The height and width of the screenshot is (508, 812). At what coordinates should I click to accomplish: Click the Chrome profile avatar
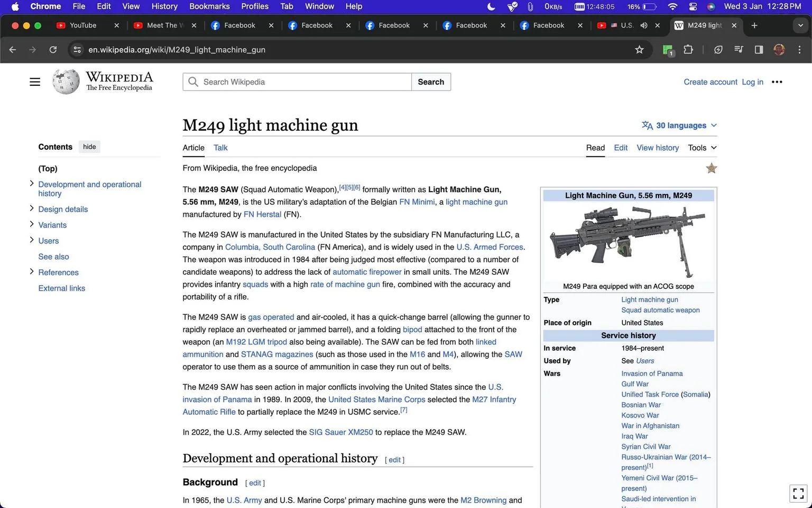click(779, 50)
